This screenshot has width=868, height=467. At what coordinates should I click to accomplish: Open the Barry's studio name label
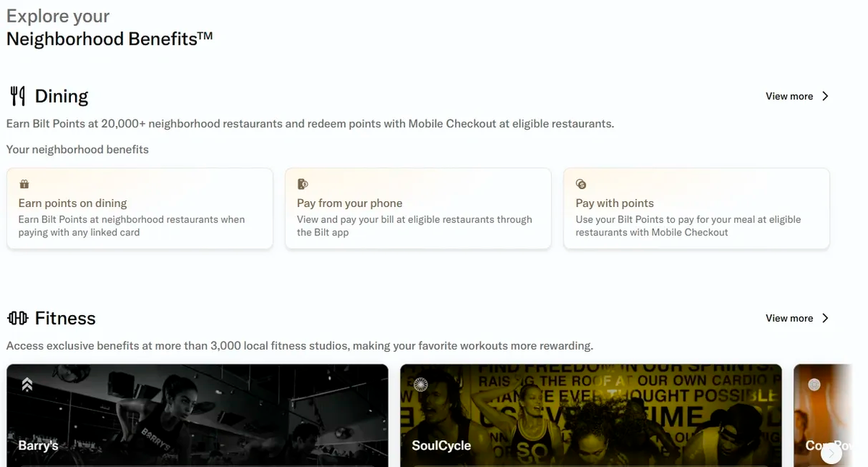38,445
